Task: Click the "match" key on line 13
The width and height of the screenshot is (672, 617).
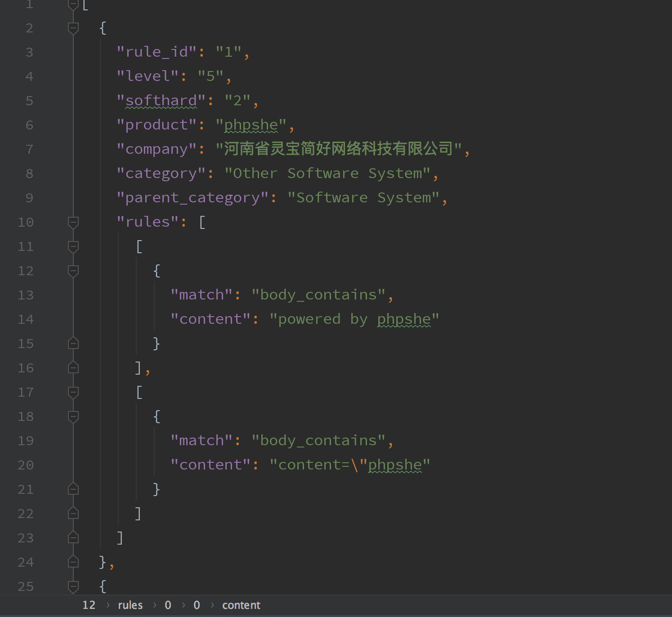Action: click(x=202, y=295)
